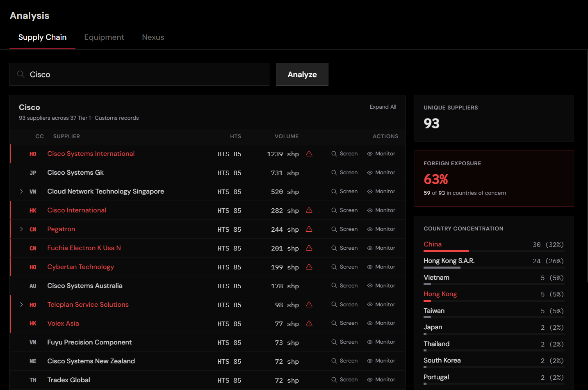
Task: Screen Cloud Network Technology Singapore supplier
Action: click(344, 192)
